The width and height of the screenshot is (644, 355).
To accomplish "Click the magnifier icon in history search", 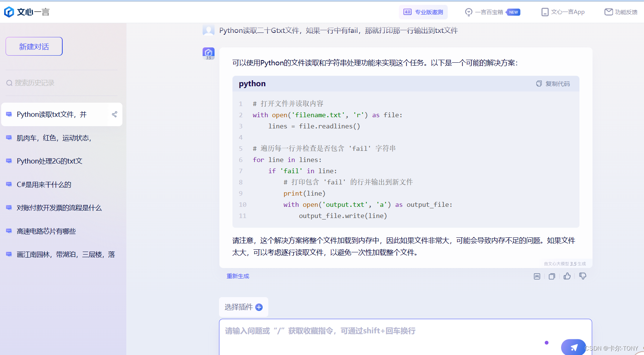I will (x=9, y=83).
